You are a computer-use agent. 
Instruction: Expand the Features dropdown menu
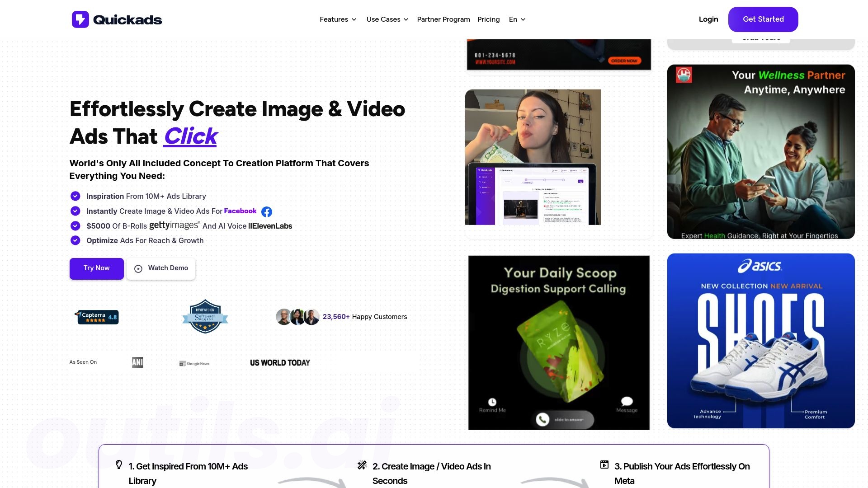[338, 19]
